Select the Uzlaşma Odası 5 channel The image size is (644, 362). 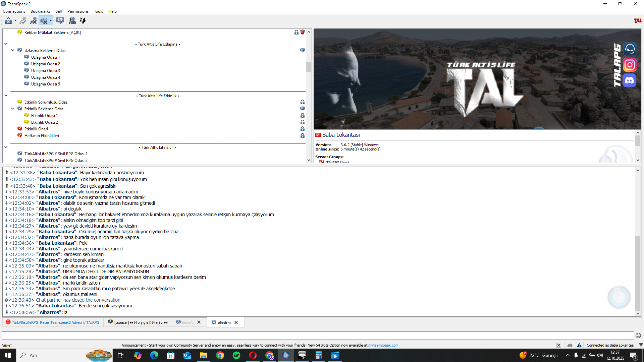click(45, 84)
